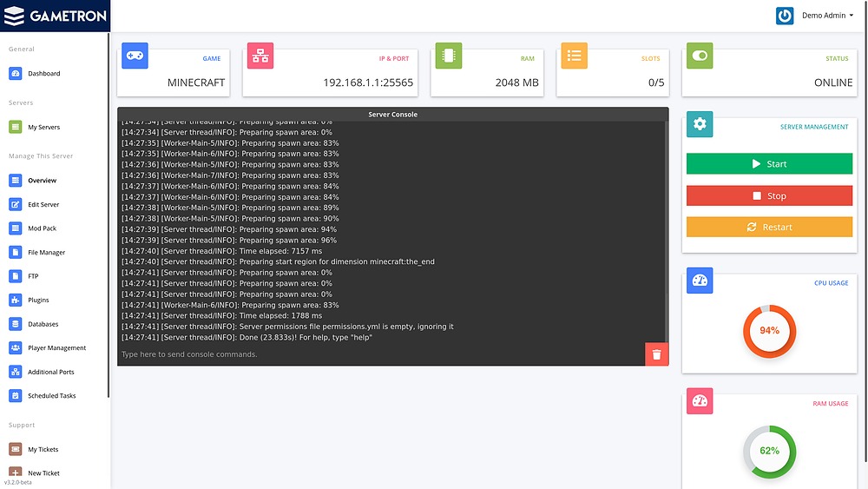The height and width of the screenshot is (489, 868).
Task: Click the IP address 192.168.1.1:25565
Action: [368, 83]
